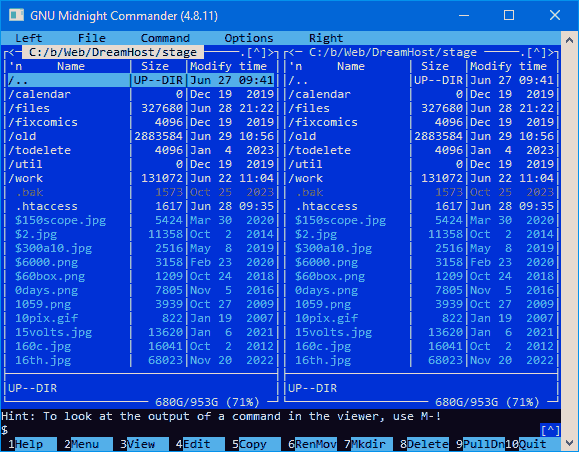
Task: Select $300a10.jpg in right panel
Action: click(x=421, y=249)
